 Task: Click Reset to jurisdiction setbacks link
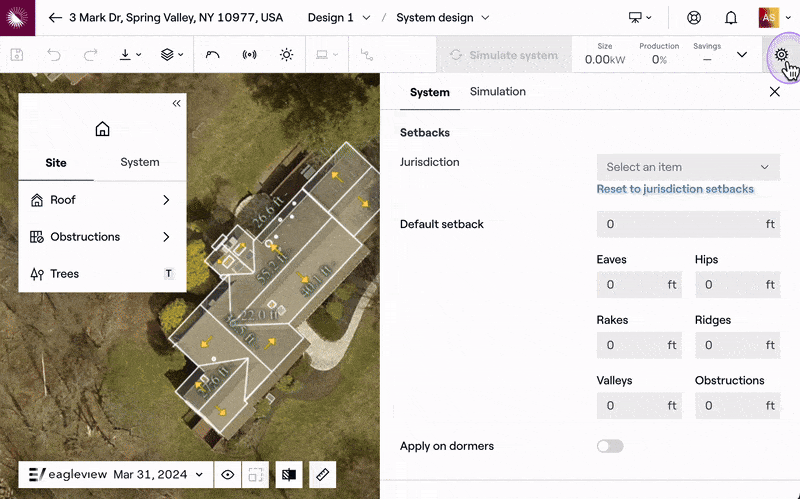coord(675,189)
